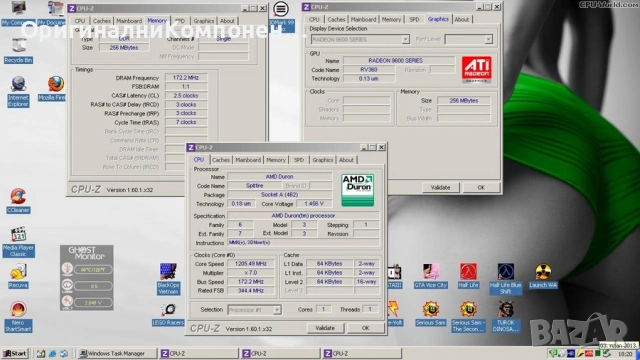Screen dimensions: 640x360
Task: Open the My Computer desktop icon
Action: 18,13
